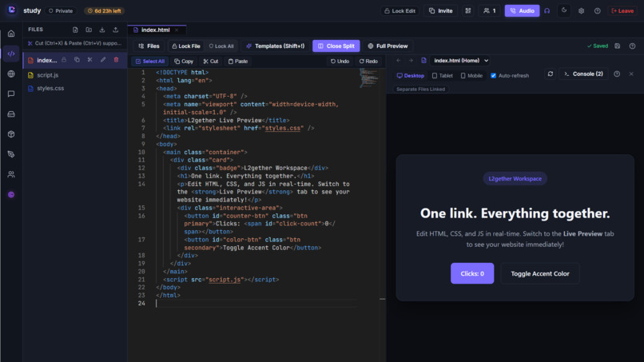This screenshot has height=362, width=644.
Task: Click Cut in editor toolbar
Action: point(211,62)
